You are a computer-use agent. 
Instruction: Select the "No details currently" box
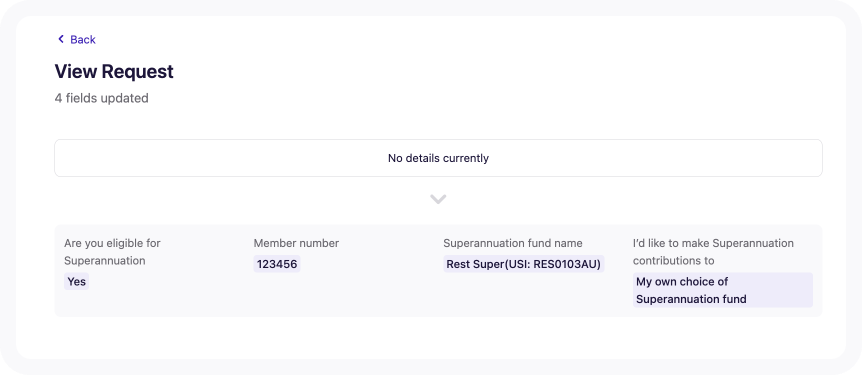pyautogui.click(x=438, y=158)
